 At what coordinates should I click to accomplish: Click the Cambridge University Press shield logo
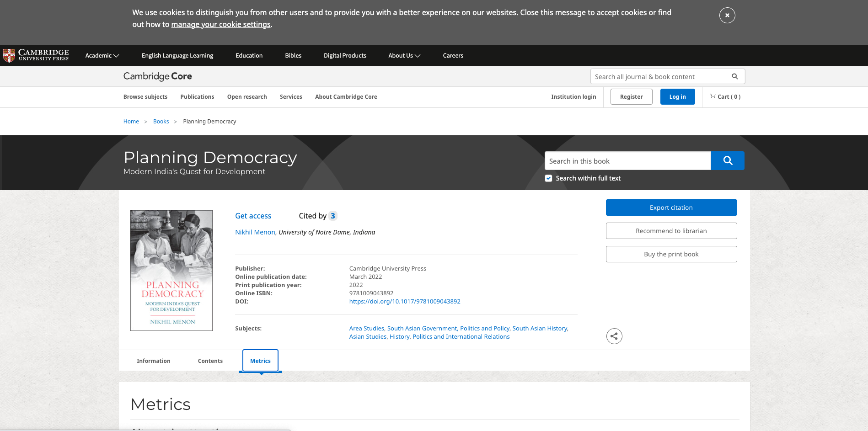coord(9,55)
